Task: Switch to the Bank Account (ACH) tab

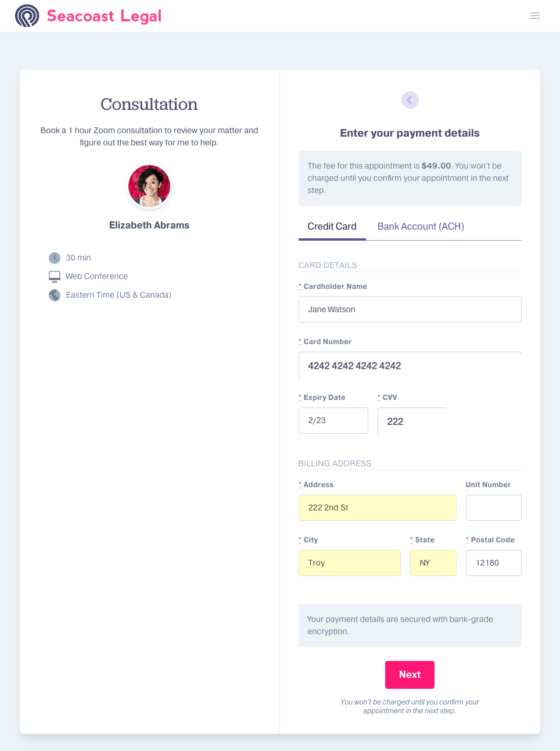Action: 420,226
